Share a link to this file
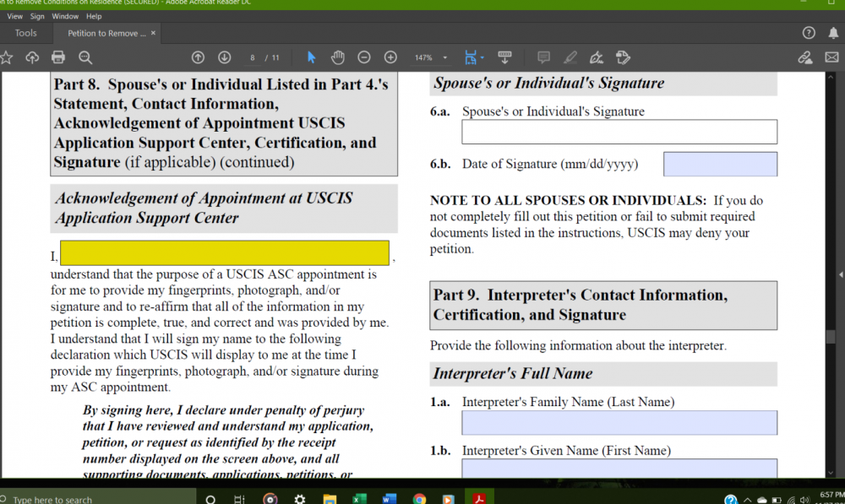Image resolution: width=845 pixels, height=504 pixels. click(x=805, y=57)
